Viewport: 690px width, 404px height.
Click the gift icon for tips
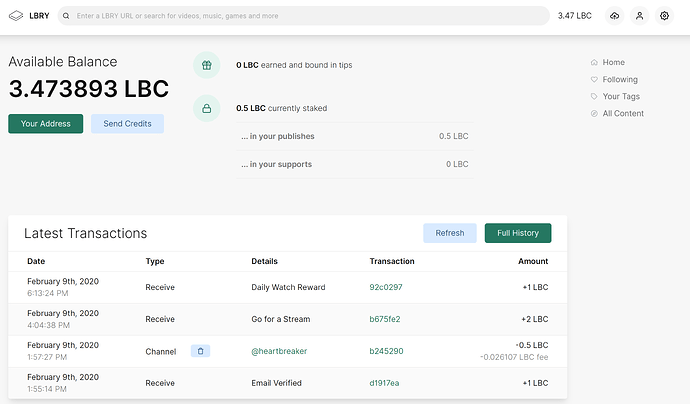click(x=207, y=65)
